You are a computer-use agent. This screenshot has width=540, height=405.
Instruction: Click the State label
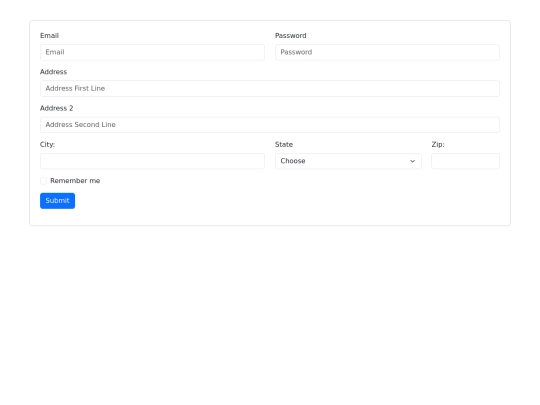pyautogui.click(x=284, y=145)
